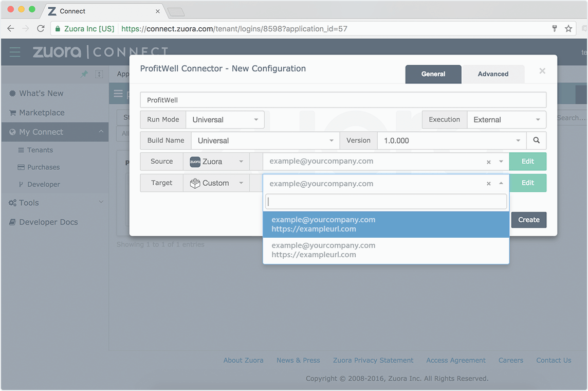Open the News & Press footer link
588x391 pixels.
coord(298,360)
